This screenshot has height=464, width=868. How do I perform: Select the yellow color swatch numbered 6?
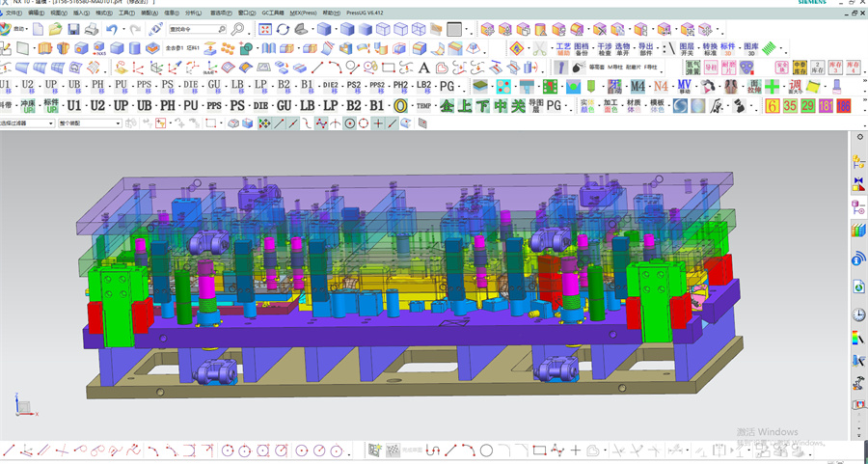tap(773, 106)
